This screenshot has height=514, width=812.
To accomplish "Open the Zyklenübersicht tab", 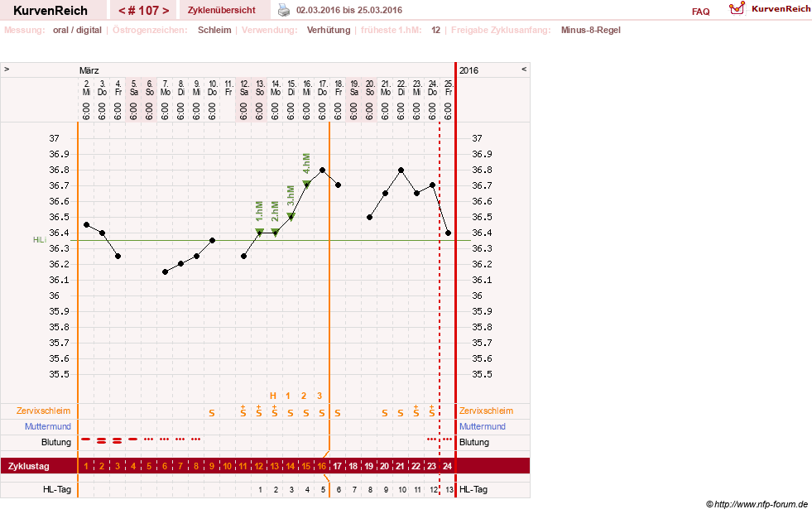I will (222, 10).
